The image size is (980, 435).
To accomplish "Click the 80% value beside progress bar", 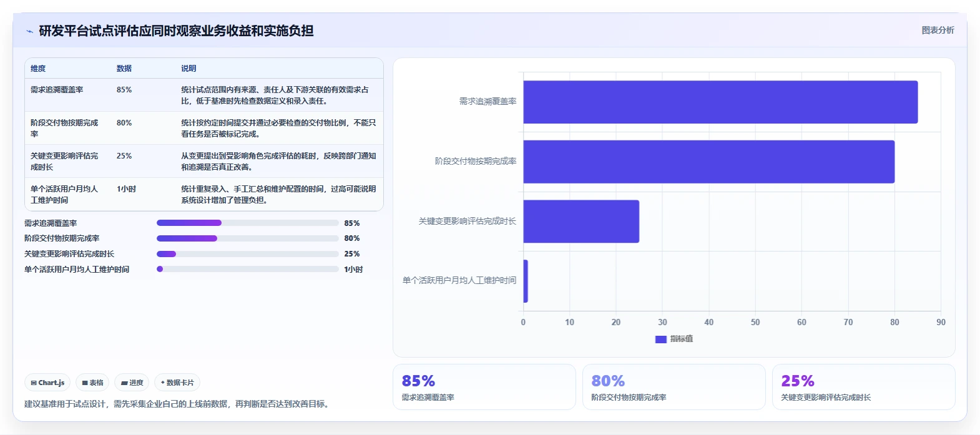I will (x=352, y=238).
